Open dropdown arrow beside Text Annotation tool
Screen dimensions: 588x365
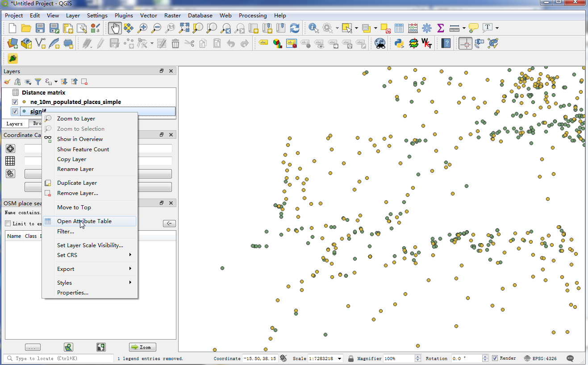[497, 28]
